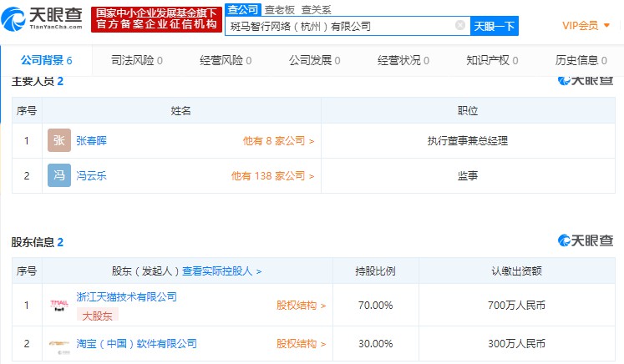Viewport: 624px width, 364px height.
Task: Switch to the 知识产权 tab
Action: point(493,60)
